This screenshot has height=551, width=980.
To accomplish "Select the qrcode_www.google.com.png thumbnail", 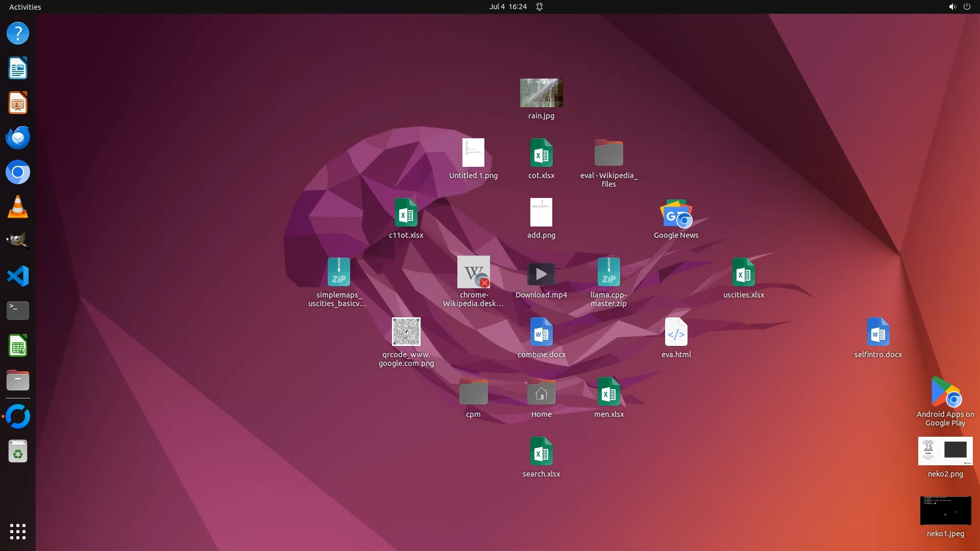I will (406, 332).
